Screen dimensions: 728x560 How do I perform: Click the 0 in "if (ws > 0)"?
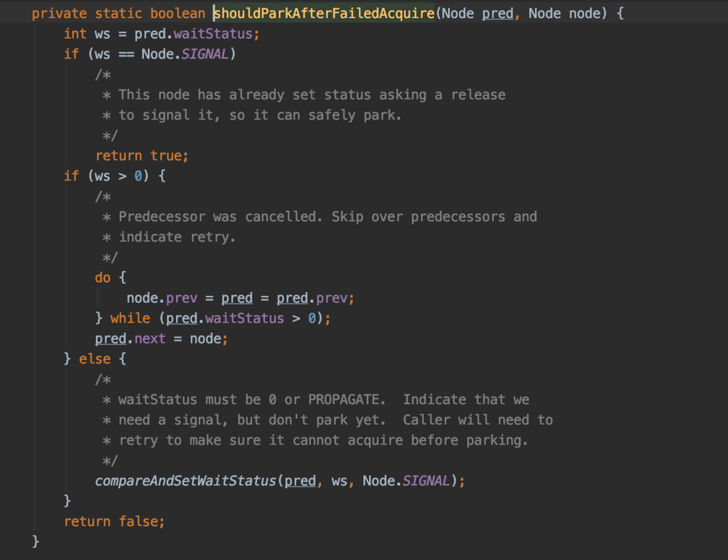coord(138,176)
